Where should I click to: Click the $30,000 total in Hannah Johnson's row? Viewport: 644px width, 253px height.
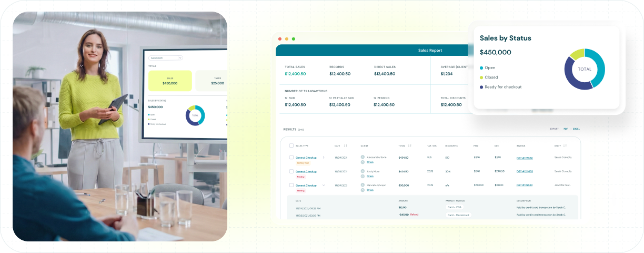(404, 185)
